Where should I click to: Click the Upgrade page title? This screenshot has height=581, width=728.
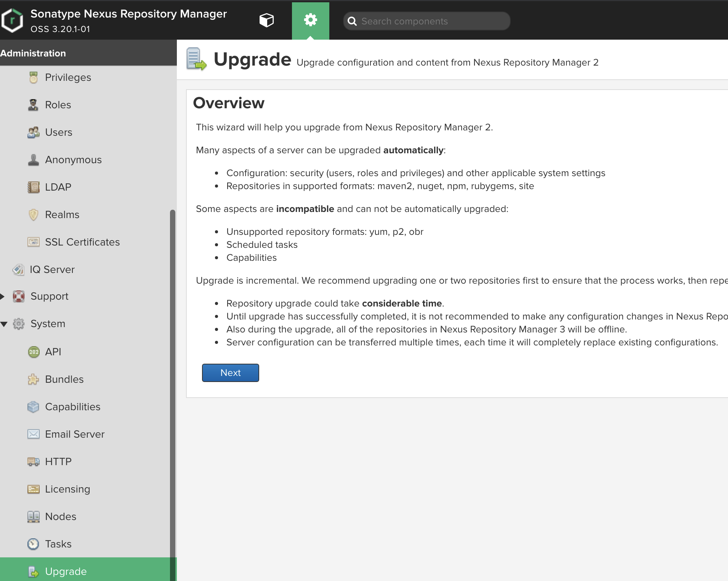[x=252, y=60]
